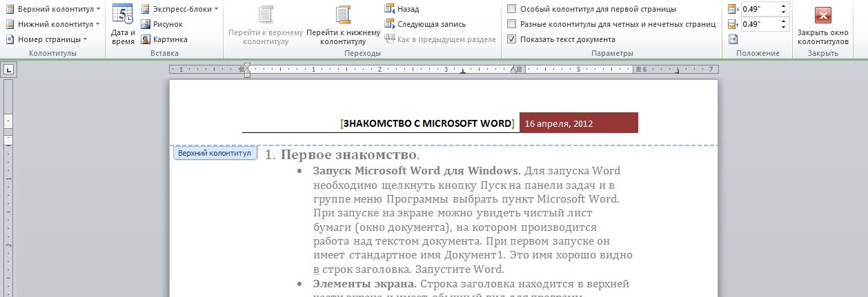Expand the Номер страницы menu
Screen dimensions: 868x297
[48, 39]
